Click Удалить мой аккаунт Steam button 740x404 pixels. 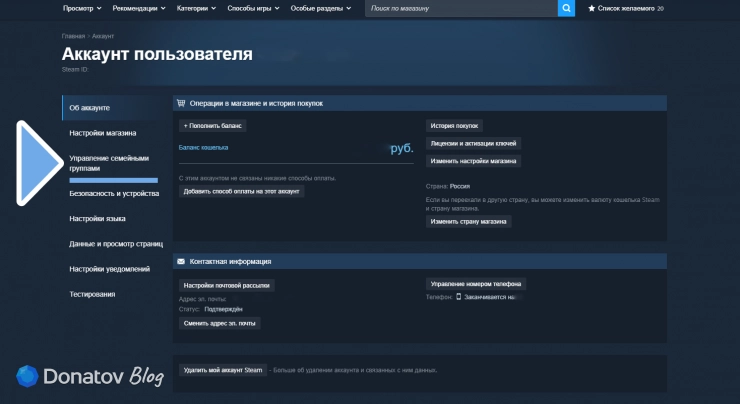coord(223,370)
